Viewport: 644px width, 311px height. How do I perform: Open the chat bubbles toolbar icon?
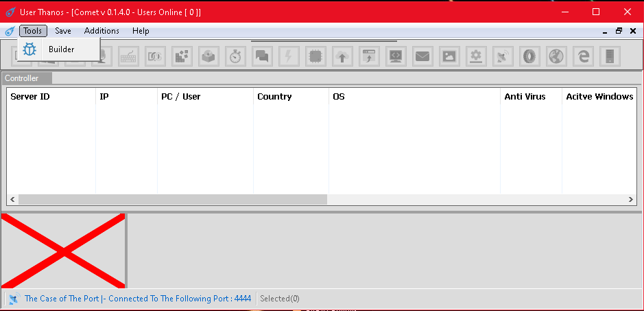coord(261,56)
